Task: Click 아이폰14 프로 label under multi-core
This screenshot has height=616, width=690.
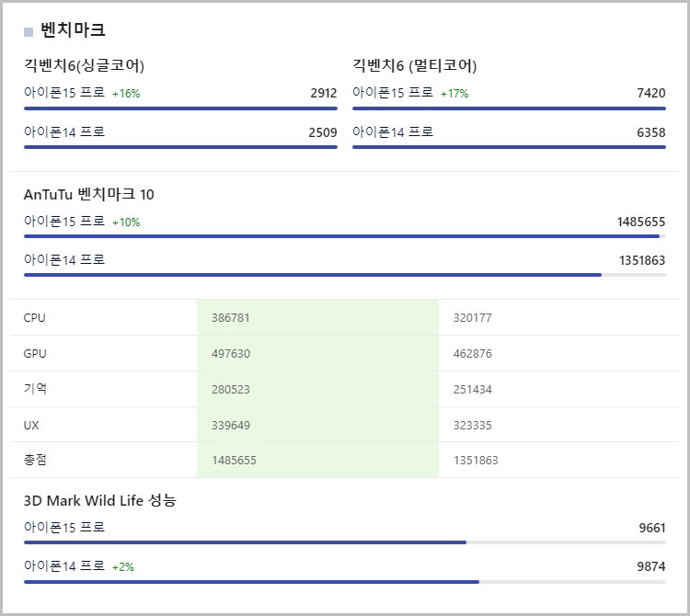Action: click(393, 131)
